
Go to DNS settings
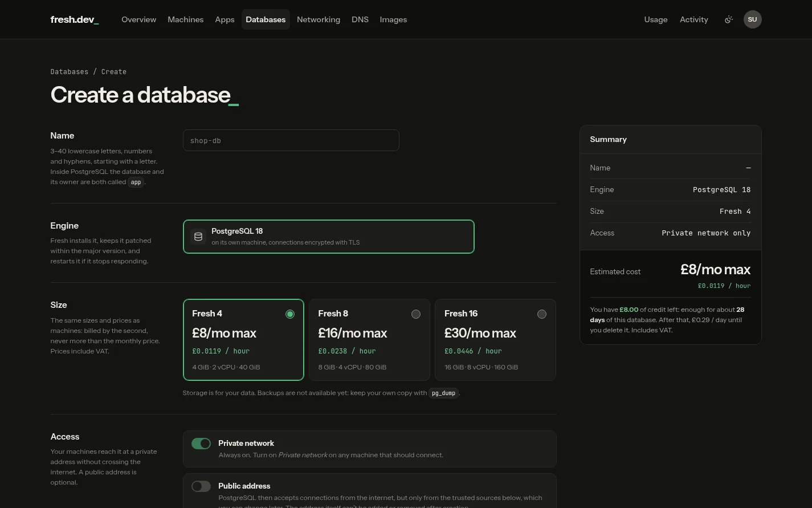click(360, 19)
